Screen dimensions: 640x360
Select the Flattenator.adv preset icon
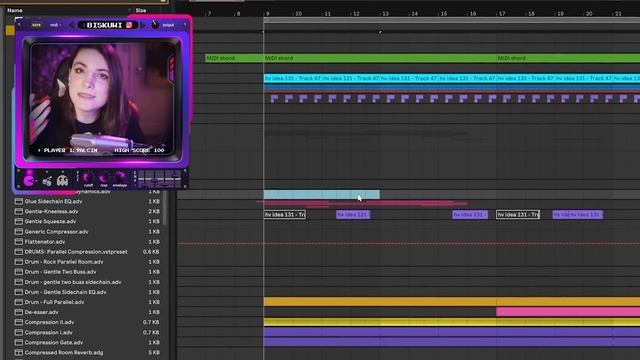[x=18, y=242]
